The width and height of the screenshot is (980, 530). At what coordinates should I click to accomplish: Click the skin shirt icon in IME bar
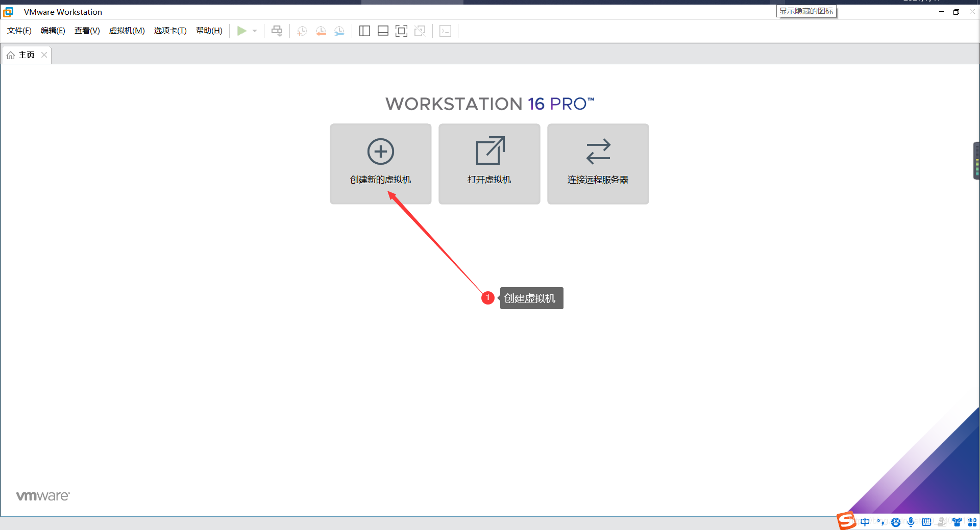click(957, 522)
